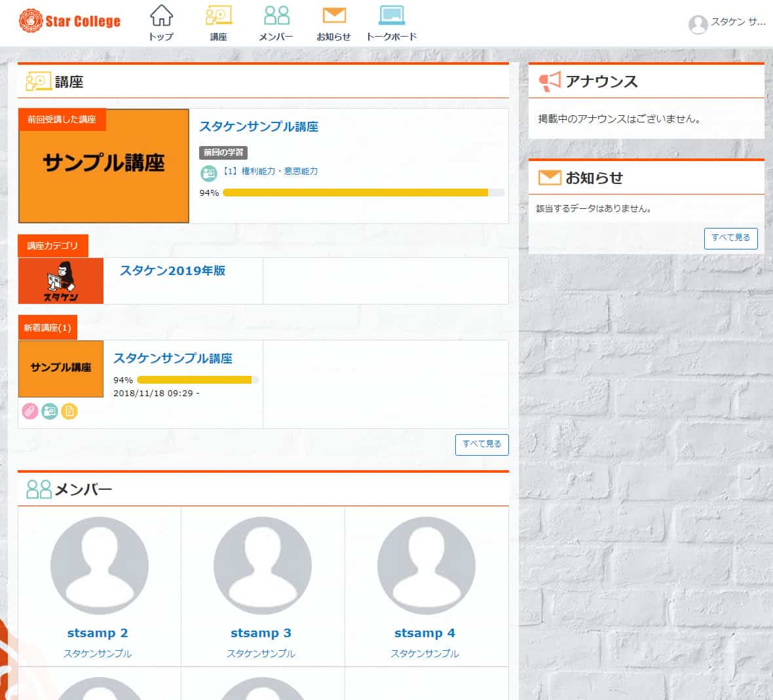Click the yellow document icon under course
The height and width of the screenshot is (700, 773).
69,411
